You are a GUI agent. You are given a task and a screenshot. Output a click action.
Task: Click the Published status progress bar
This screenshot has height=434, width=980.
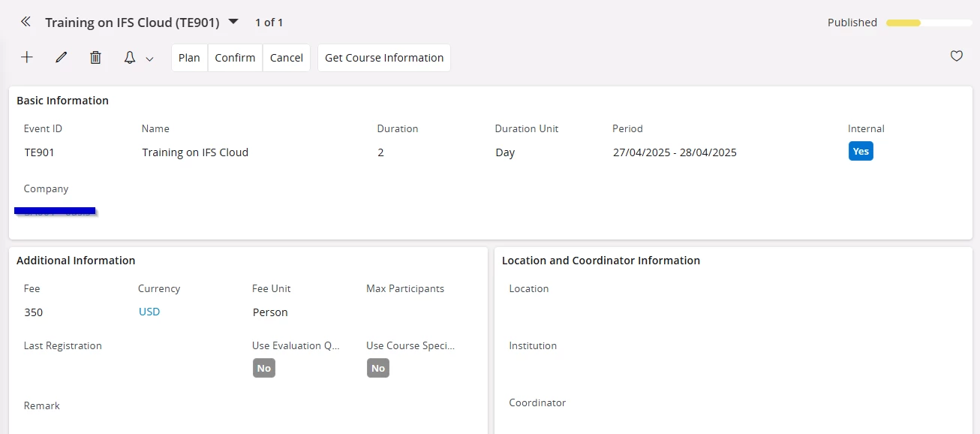(929, 23)
